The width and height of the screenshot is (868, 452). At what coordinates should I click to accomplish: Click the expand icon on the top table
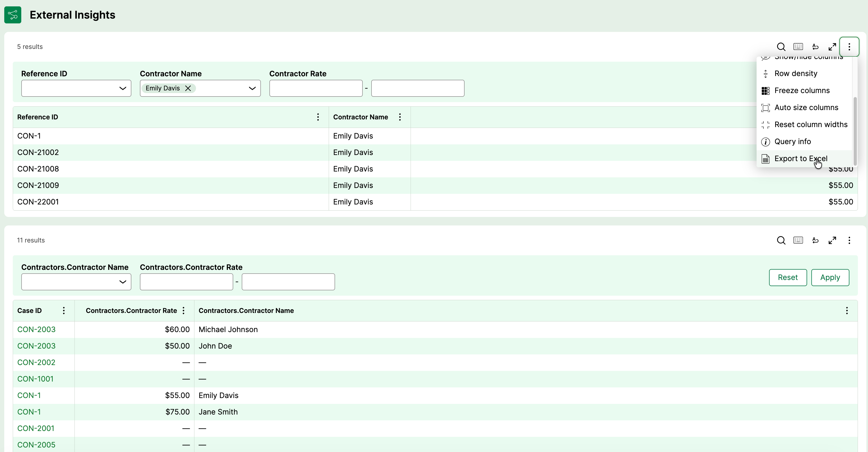pos(832,47)
